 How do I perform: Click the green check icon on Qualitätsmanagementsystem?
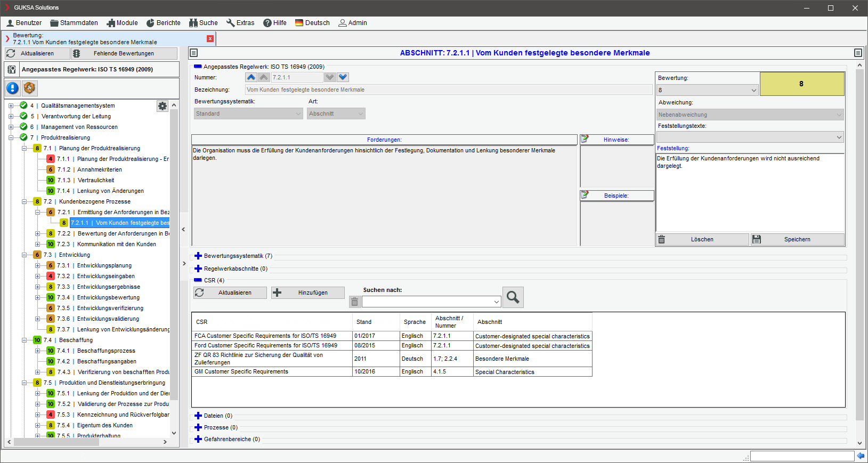[23, 105]
